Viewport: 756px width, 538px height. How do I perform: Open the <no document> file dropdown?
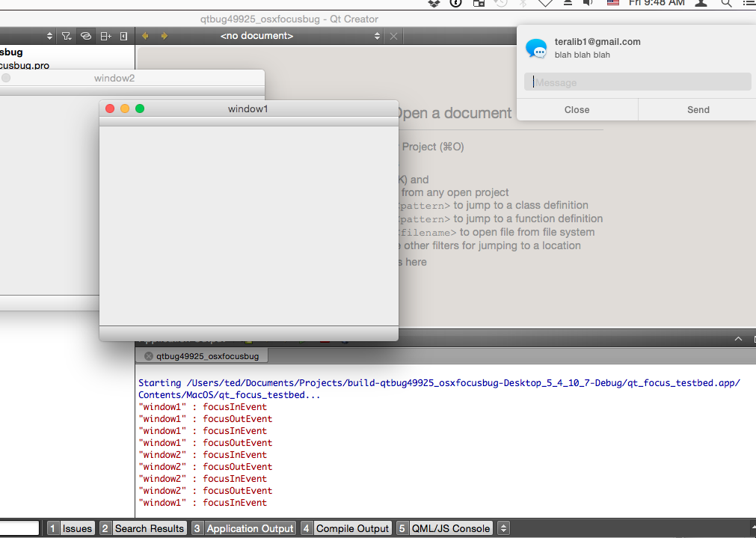(x=299, y=36)
